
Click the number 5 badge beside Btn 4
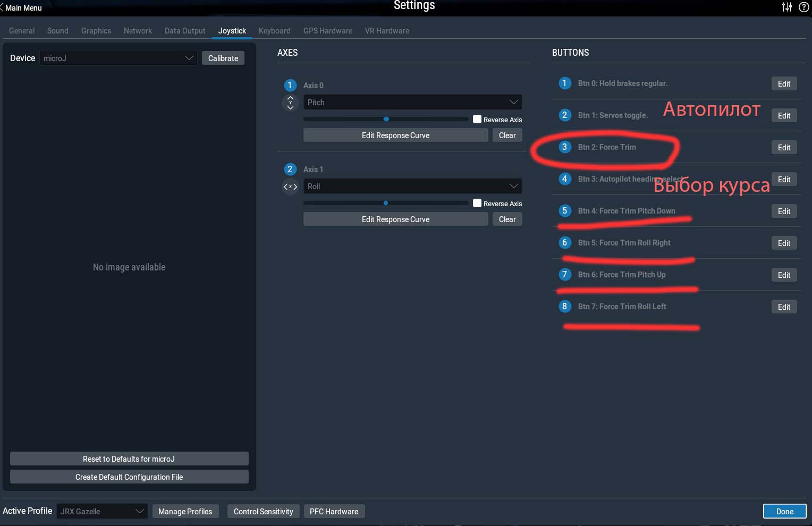pyautogui.click(x=564, y=210)
